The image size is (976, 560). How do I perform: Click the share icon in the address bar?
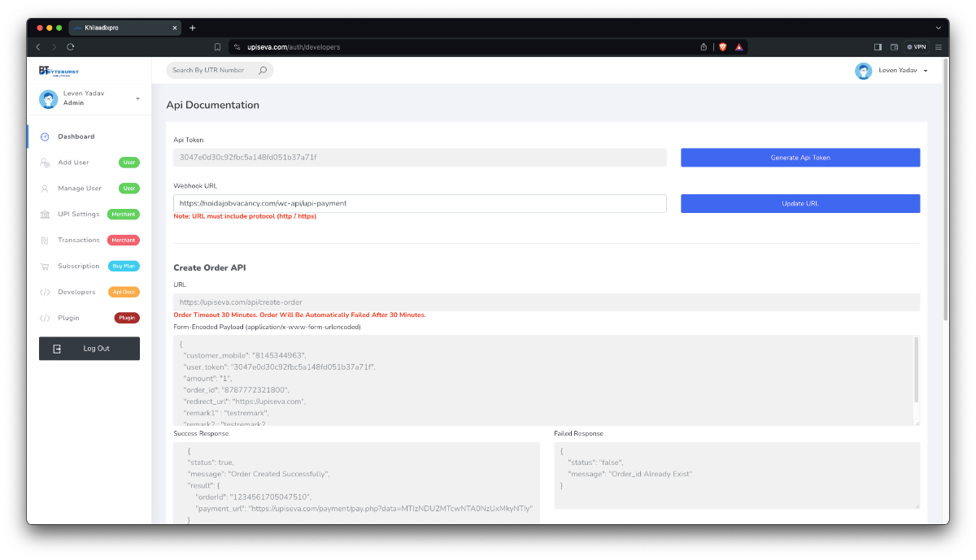click(703, 47)
